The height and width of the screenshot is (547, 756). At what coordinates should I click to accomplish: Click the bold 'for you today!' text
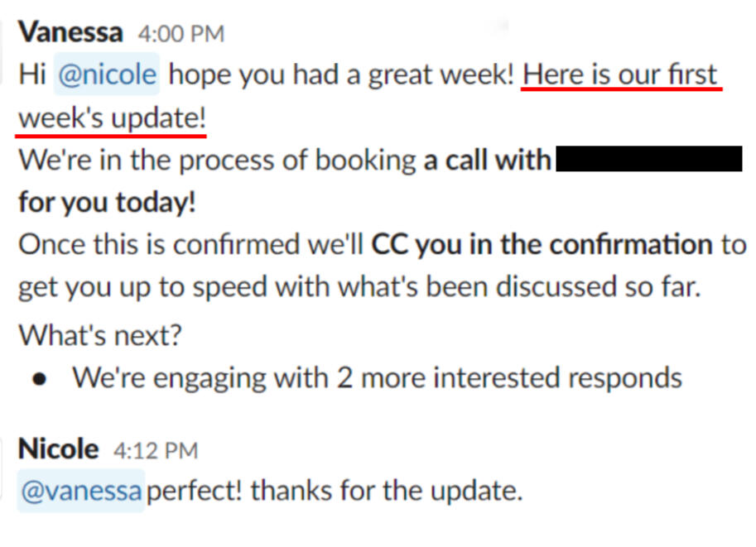(x=107, y=203)
